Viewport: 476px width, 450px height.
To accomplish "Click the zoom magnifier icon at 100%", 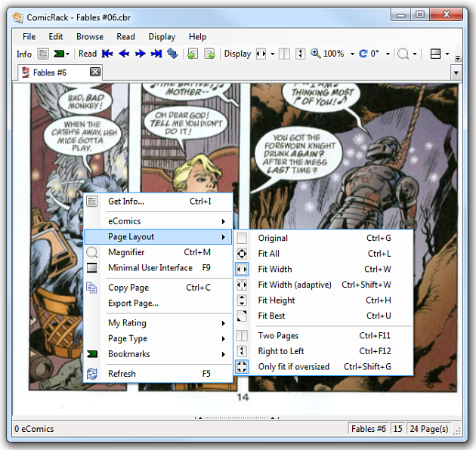I will (315, 54).
